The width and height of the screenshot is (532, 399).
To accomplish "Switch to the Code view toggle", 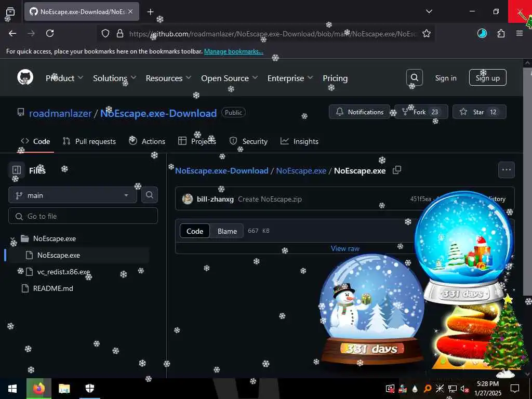I will tap(195, 231).
